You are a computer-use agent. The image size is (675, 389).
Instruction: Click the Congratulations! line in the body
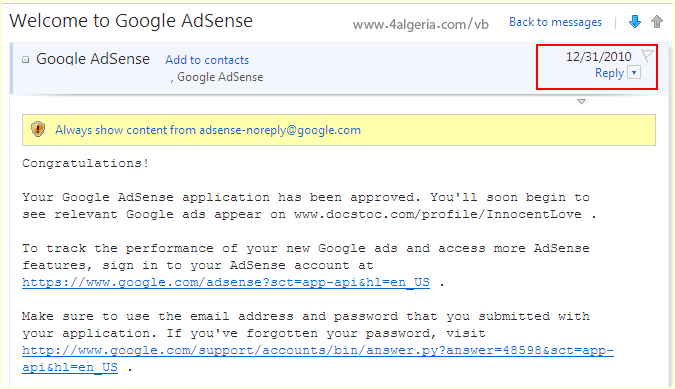tap(86, 163)
